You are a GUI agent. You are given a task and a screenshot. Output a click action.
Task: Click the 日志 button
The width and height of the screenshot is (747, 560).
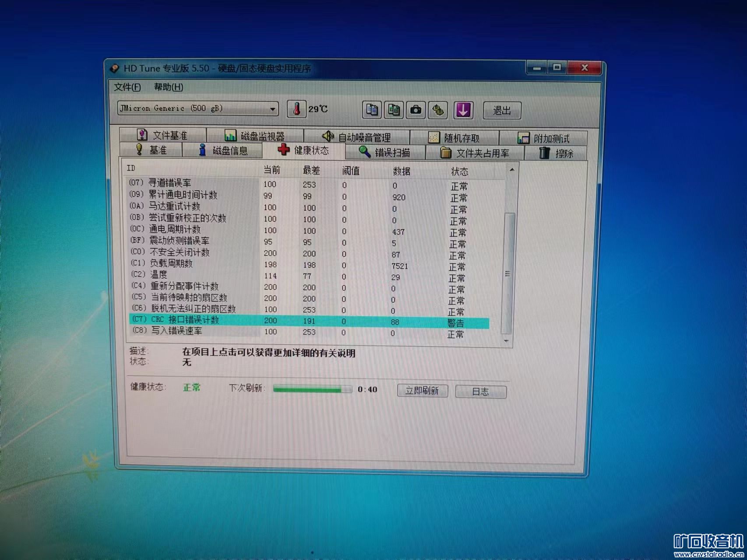click(480, 392)
